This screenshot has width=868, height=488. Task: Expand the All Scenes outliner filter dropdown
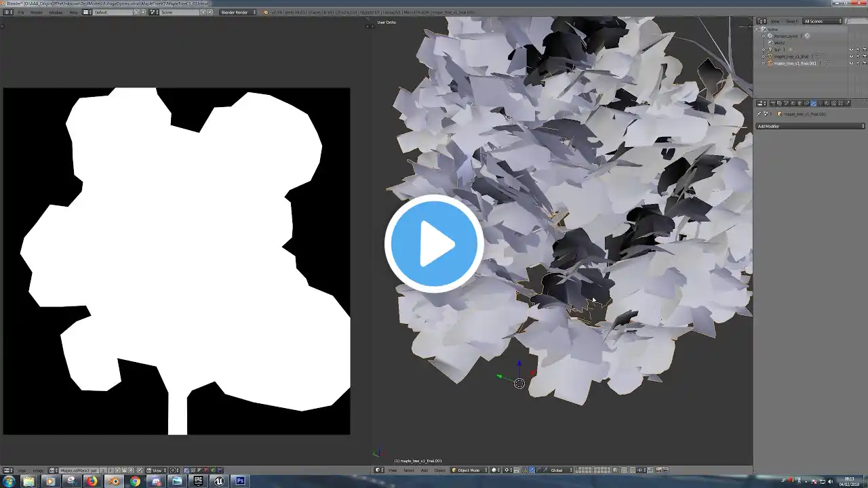823,21
